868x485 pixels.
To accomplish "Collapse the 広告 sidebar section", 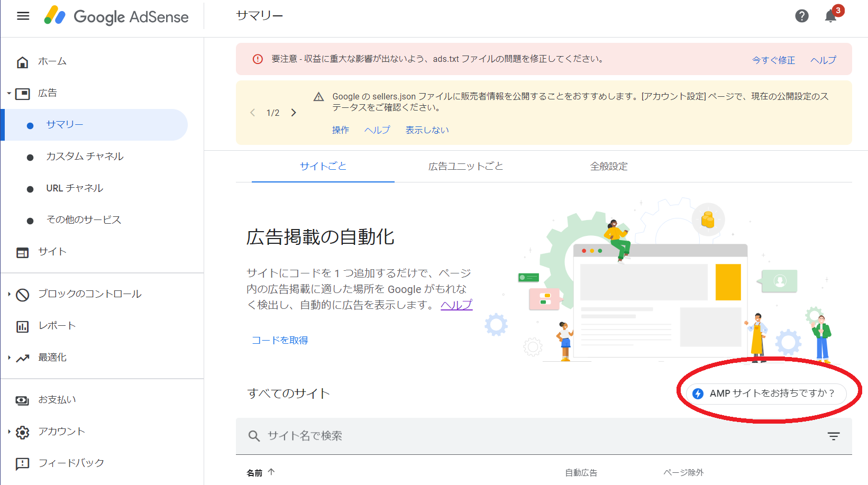I will pos(9,94).
